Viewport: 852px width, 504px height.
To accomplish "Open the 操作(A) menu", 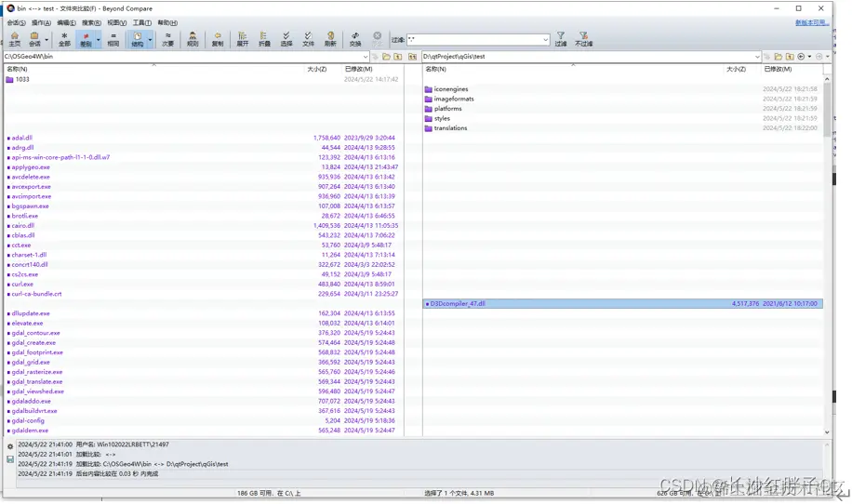I will point(41,23).
